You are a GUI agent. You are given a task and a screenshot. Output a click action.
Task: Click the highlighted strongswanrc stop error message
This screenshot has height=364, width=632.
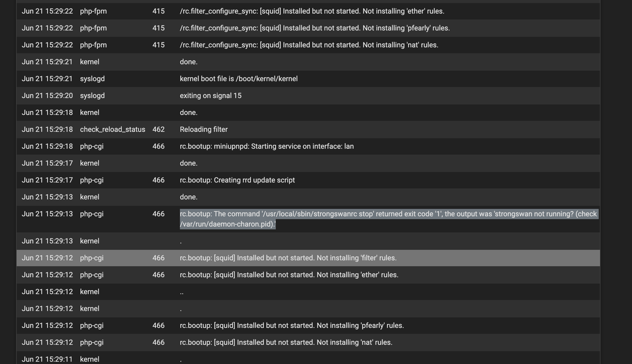pyautogui.click(x=388, y=214)
